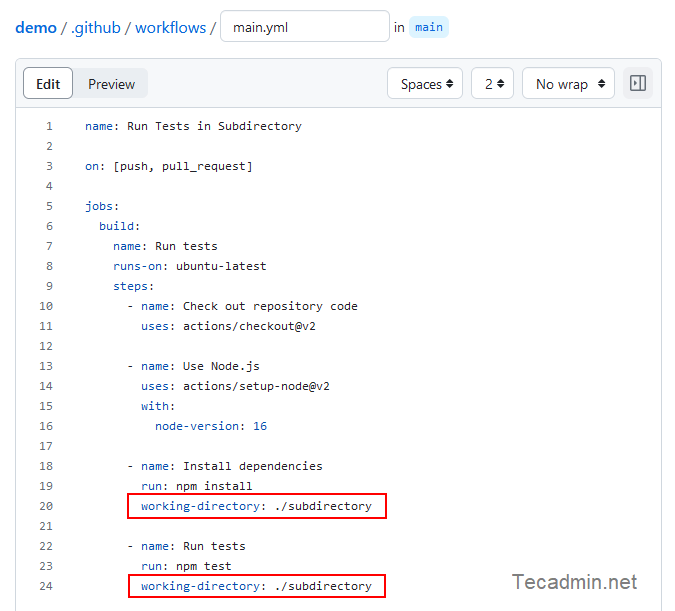675x611 pixels.
Task: Toggle the side panel icon in editor toolbar
Action: point(638,83)
